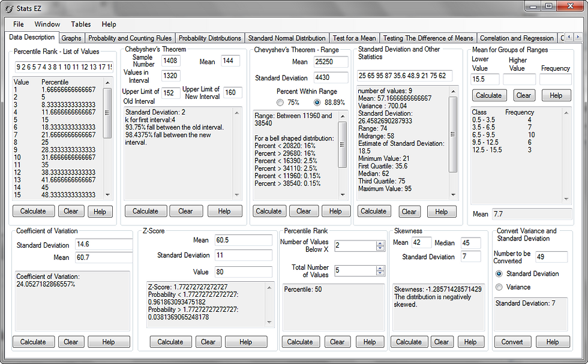Image resolution: width=588 pixels, height=364 pixels.
Task: Open Help for Convert Variance panel
Action: pos(553,342)
